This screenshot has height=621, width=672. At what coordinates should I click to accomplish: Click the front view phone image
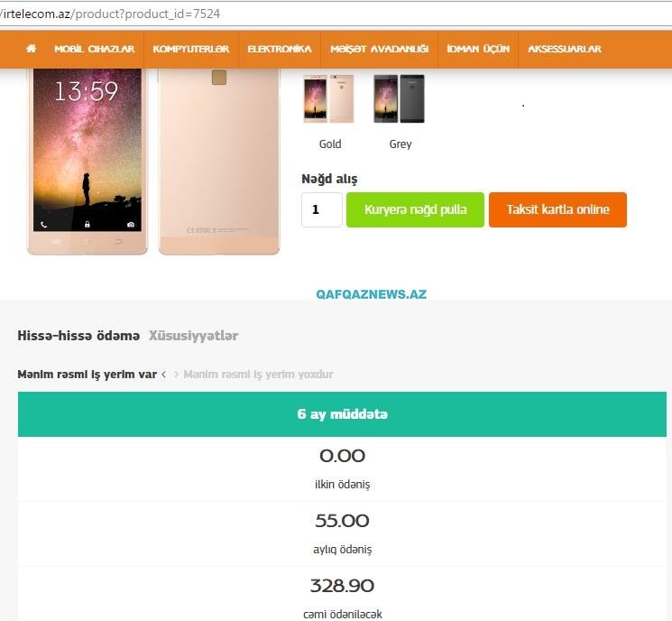click(87, 162)
